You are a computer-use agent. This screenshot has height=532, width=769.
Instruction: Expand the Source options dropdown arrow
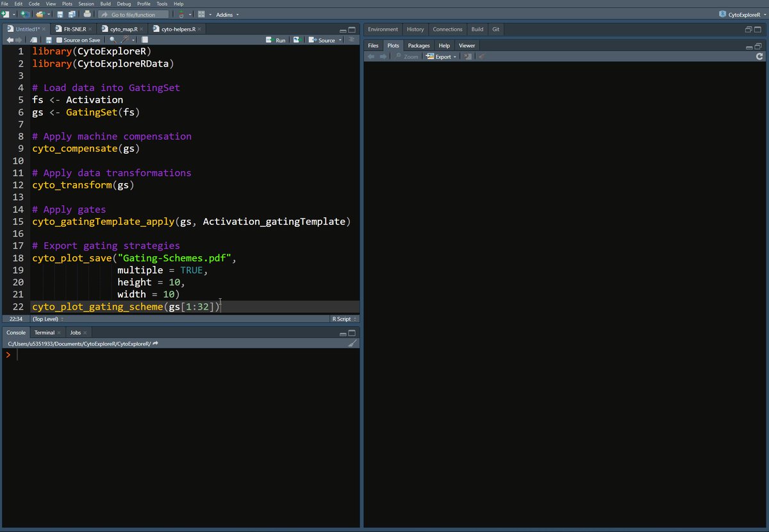pyautogui.click(x=340, y=40)
